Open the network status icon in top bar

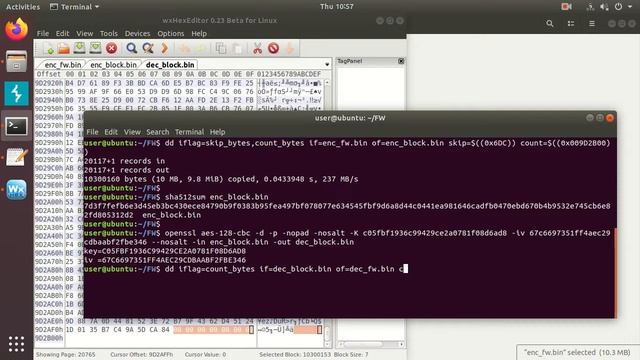click(x=590, y=7)
